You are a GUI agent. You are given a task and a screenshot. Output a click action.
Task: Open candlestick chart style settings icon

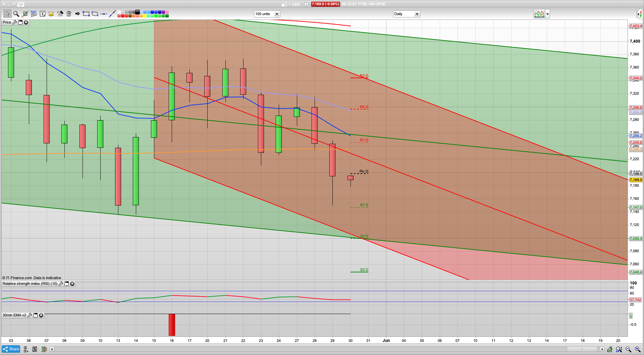tap(609, 349)
